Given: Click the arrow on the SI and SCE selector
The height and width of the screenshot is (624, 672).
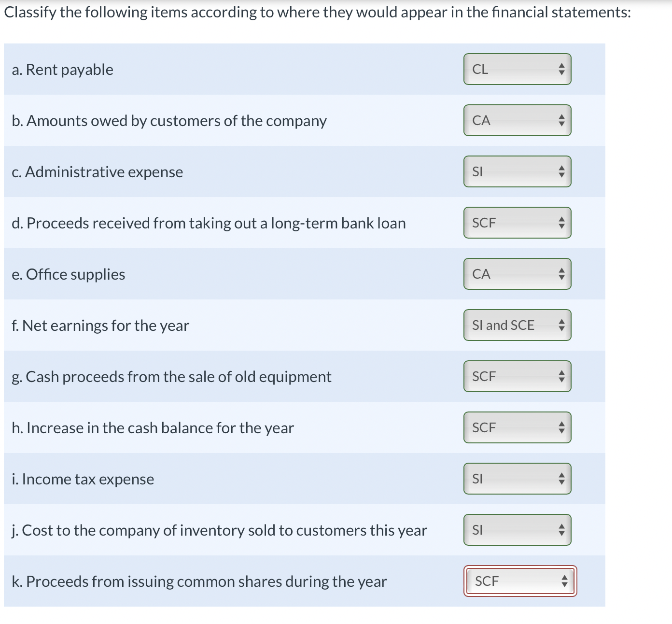Looking at the screenshot, I should click(x=561, y=325).
